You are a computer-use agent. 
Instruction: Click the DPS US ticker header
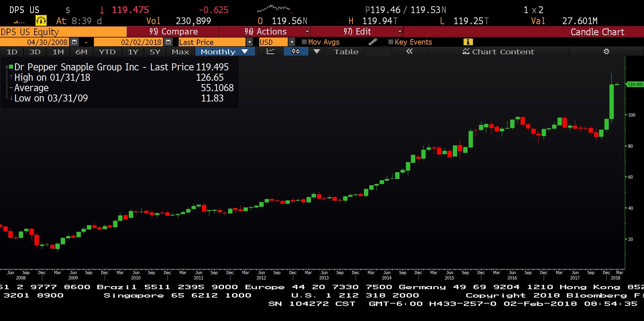(x=24, y=10)
